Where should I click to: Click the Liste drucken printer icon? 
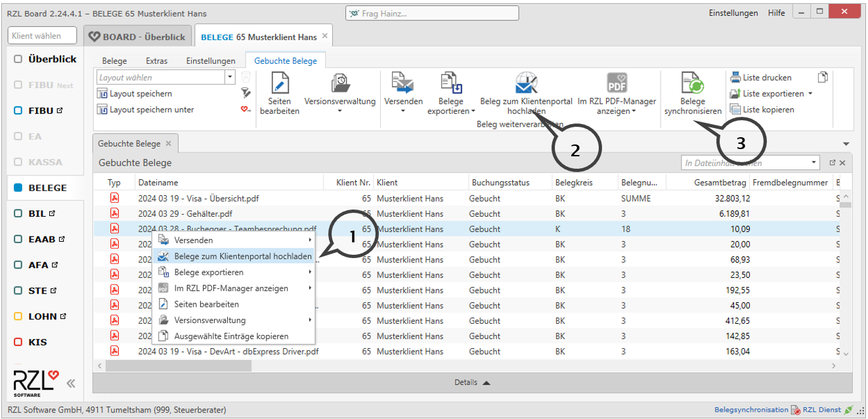(x=735, y=77)
